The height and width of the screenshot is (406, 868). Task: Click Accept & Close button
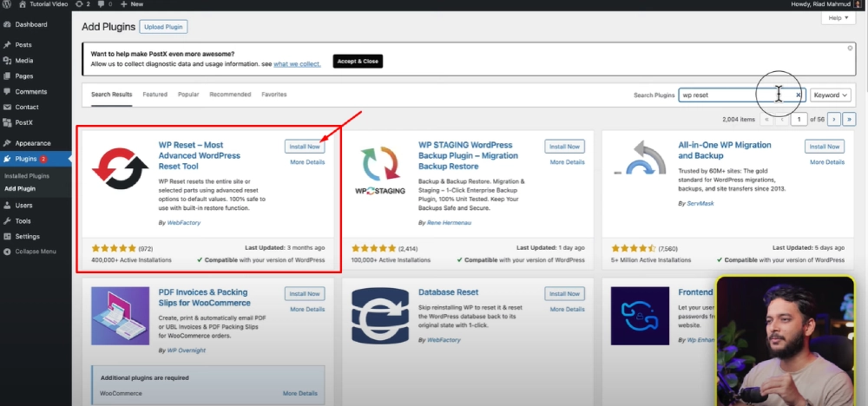pos(358,62)
